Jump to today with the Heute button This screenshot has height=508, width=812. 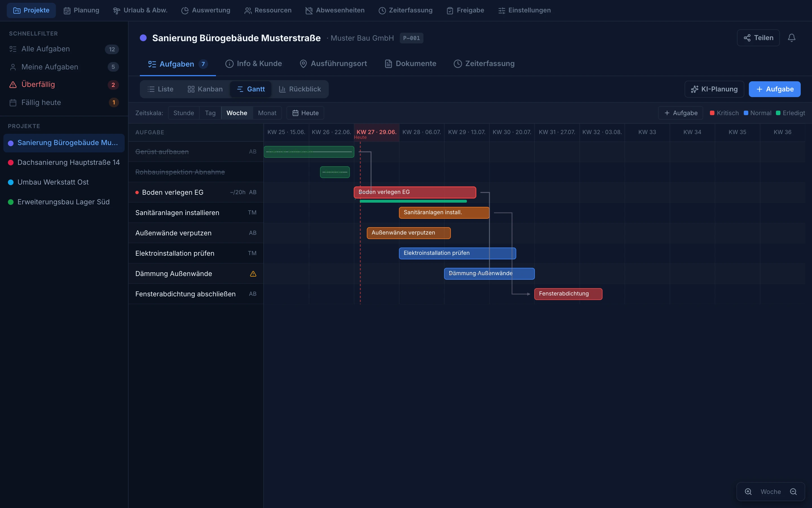pos(305,113)
